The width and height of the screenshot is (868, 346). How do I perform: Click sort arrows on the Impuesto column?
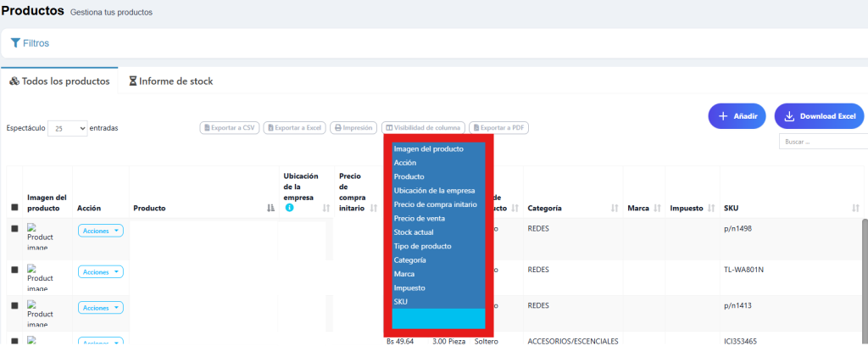pos(710,208)
